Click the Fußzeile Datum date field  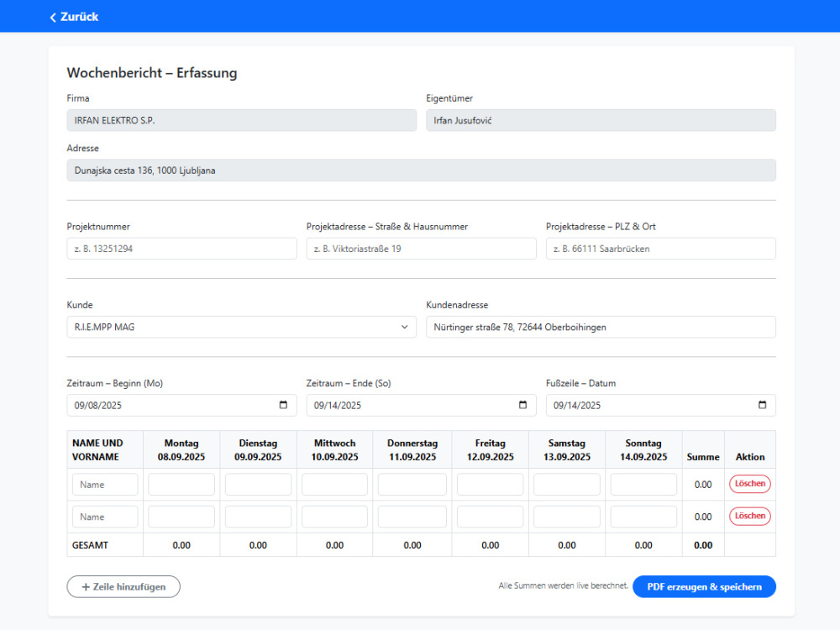pyautogui.click(x=660, y=405)
